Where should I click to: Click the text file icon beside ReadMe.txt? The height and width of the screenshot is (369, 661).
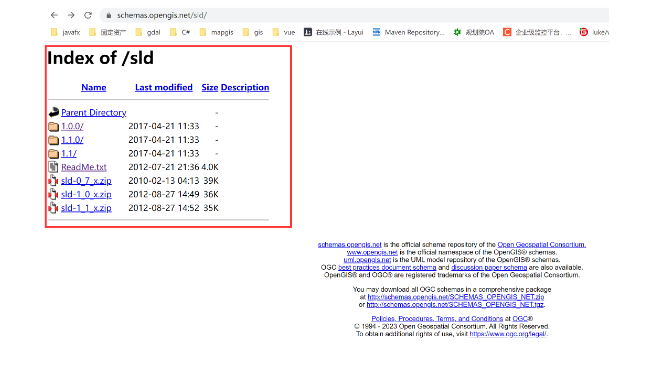tap(53, 167)
